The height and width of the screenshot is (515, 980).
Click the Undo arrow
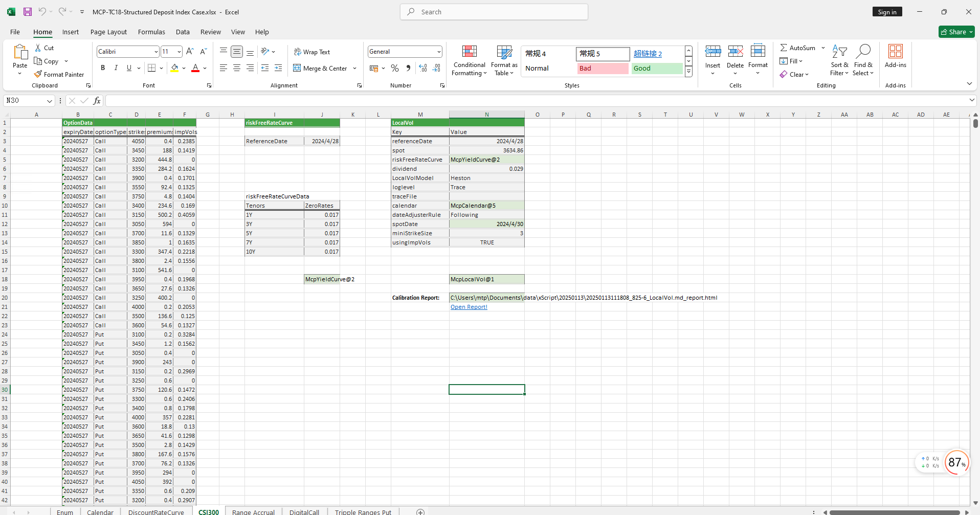tap(42, 11)
